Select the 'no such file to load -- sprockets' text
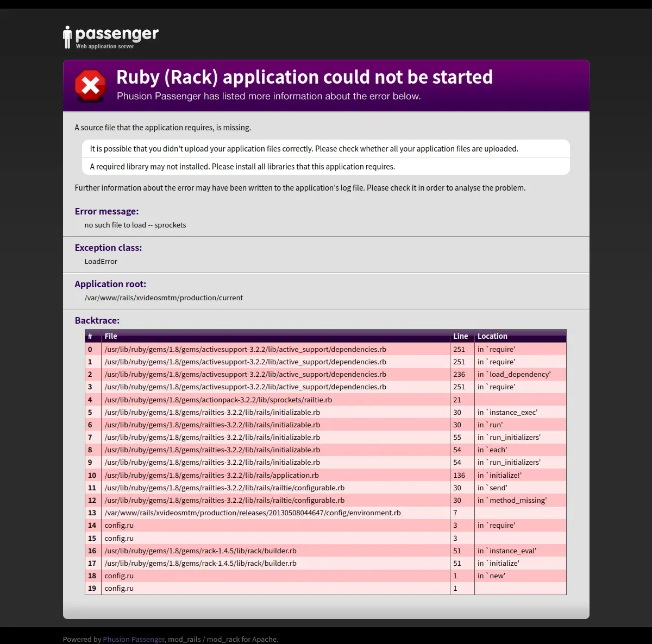The image size is (652, 644). (135, 225)
